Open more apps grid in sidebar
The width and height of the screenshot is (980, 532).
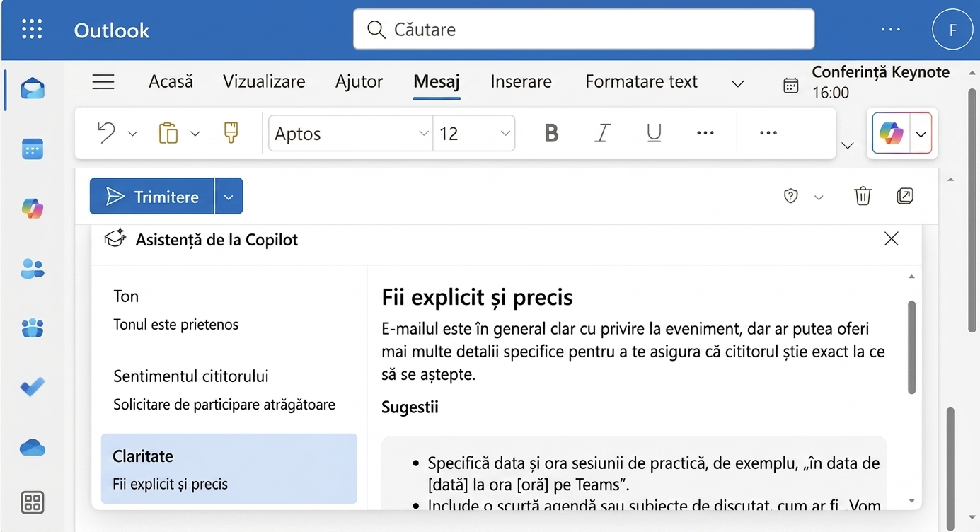[32, 502]
